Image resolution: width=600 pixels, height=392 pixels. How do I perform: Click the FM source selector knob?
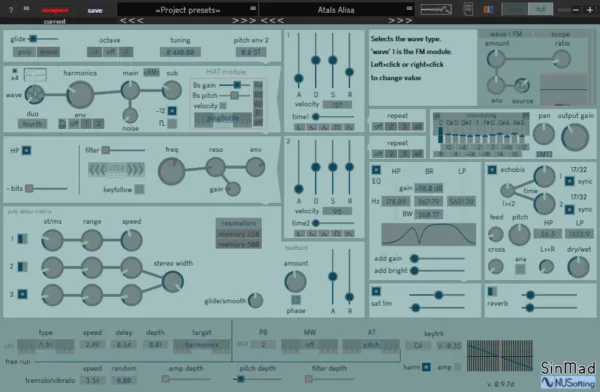[522, 86]
